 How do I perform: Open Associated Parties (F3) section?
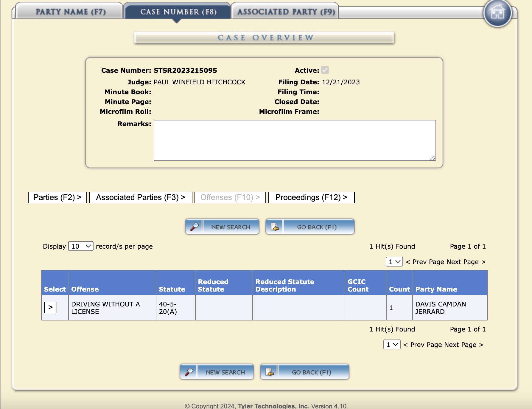141,197
